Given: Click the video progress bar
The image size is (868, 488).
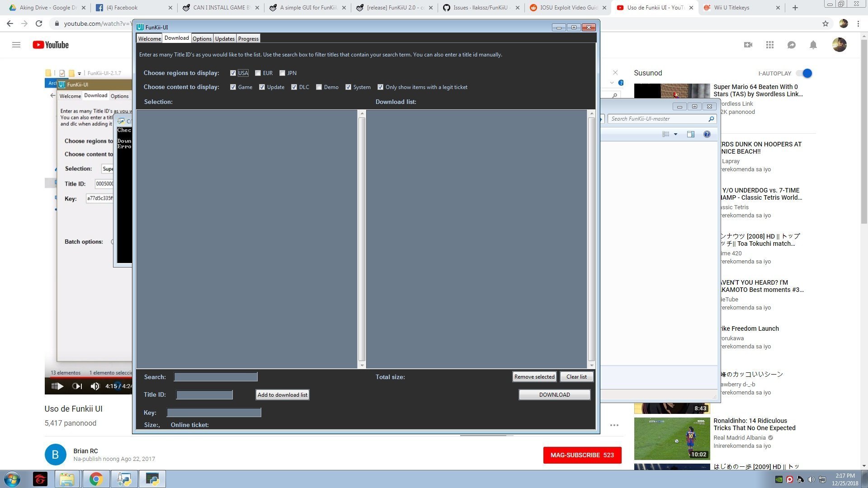Looking at the screenshot, I should pyautogui.click(x=88, y=378).
